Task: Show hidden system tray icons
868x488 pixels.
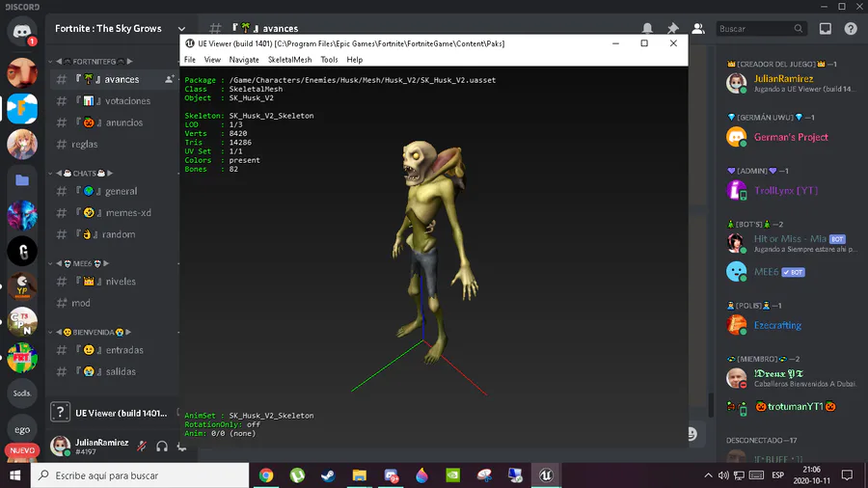Action: [708, 475]
